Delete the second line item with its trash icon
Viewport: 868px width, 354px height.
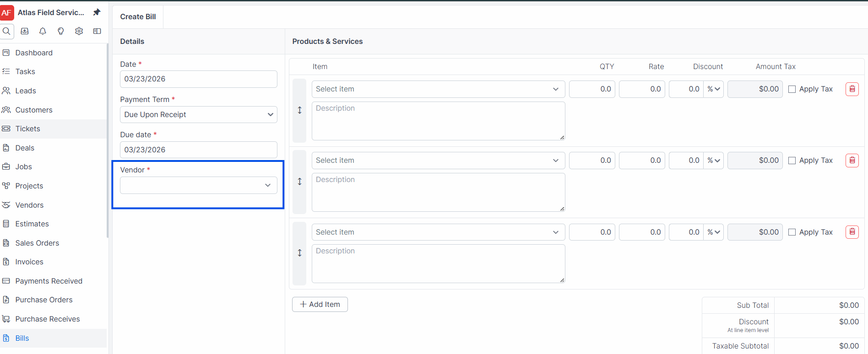pos(852,161)
